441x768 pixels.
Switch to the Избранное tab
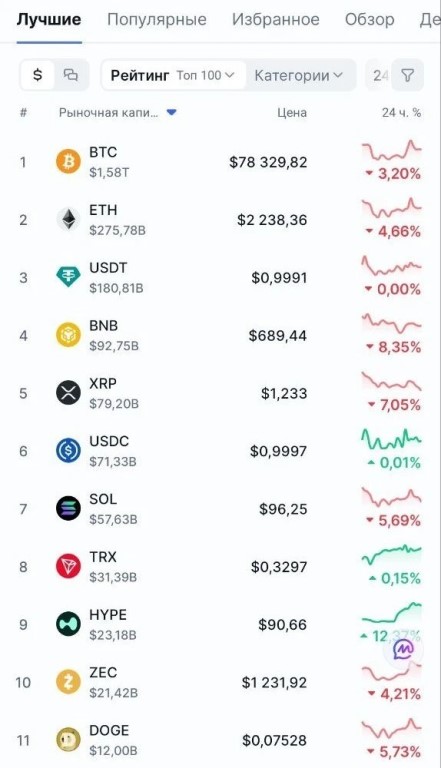tap(276, 20)
